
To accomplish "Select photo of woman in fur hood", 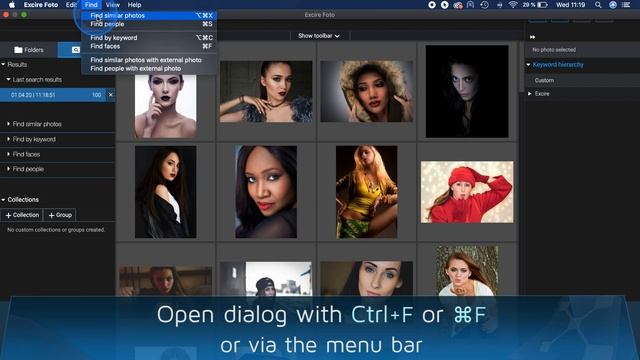I will tap(367, 91).
